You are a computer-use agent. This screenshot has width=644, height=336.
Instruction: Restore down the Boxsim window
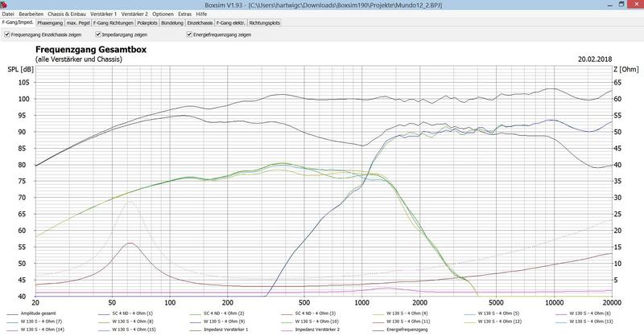point(621,4)
